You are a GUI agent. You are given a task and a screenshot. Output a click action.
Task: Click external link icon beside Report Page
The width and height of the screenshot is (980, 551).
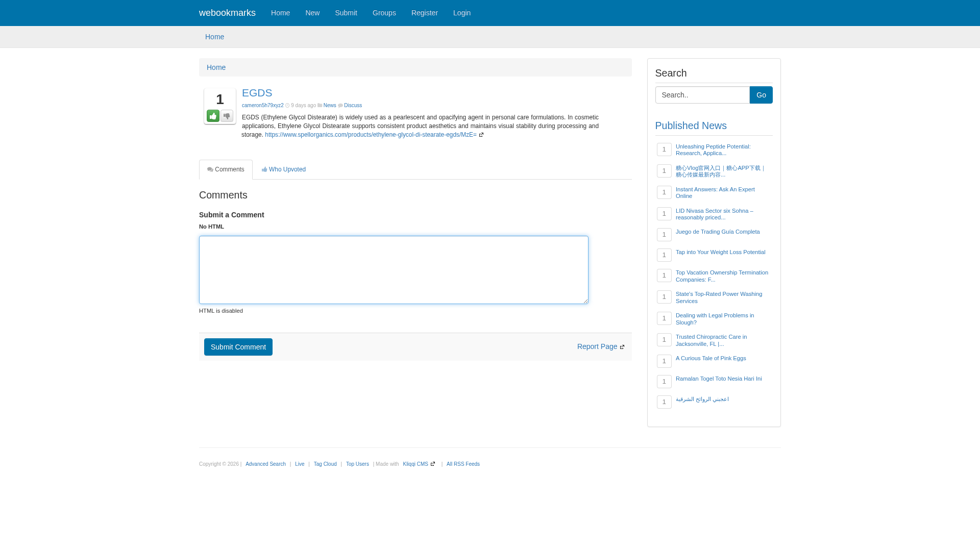(x=622, y=346)
